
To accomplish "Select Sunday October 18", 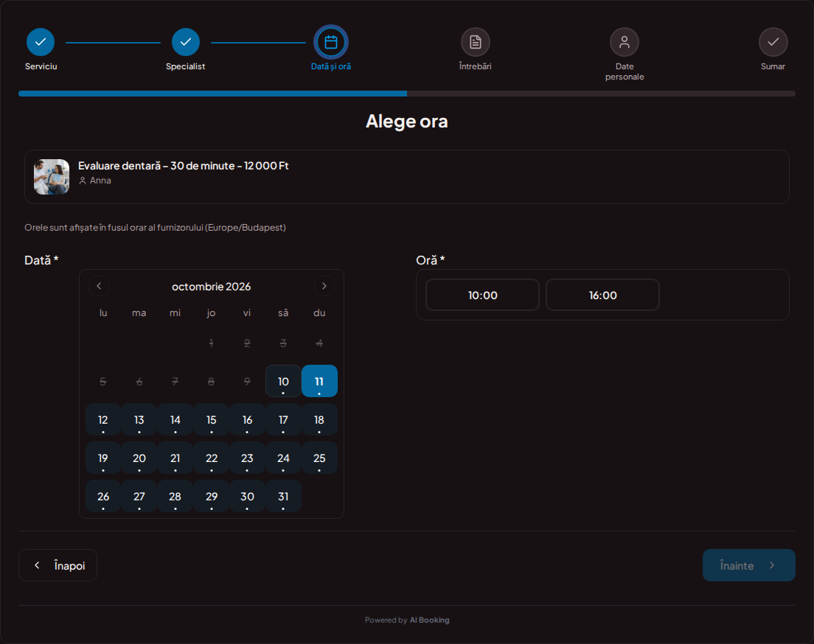I will point(319,420).
